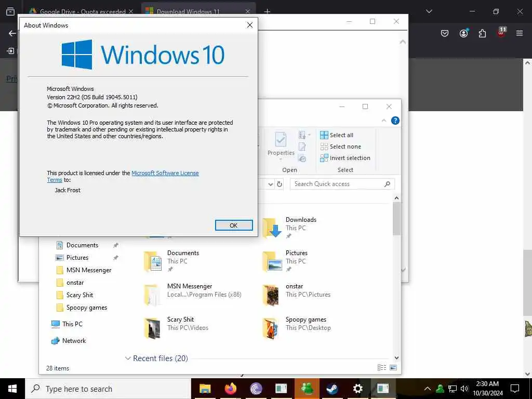Click scroll down arrow in File Explorer
532x399 pixels.
click(396, 358)
